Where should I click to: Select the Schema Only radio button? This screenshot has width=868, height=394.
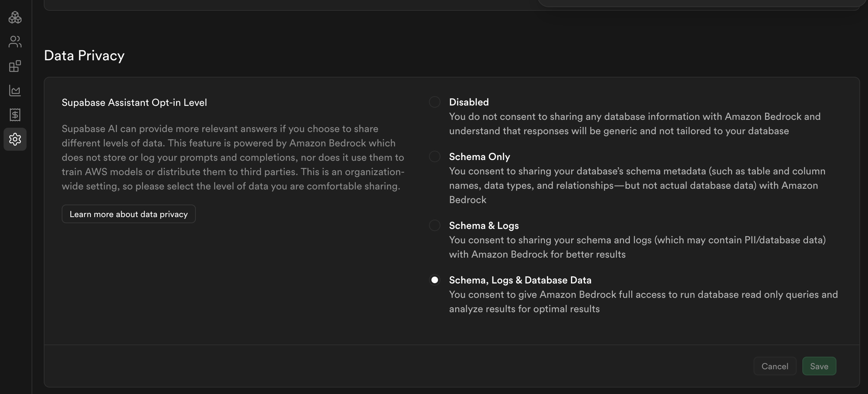[435, 156]
